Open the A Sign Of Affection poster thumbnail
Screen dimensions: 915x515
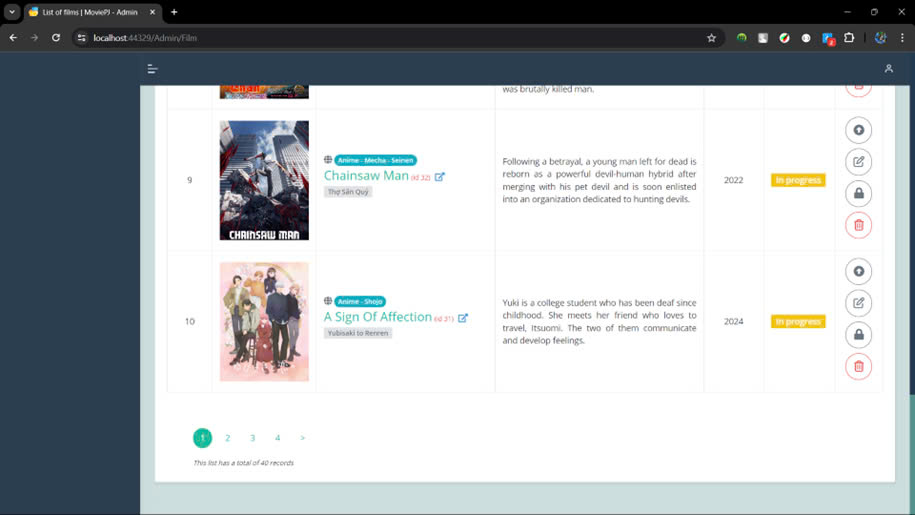tap(264, 321)
